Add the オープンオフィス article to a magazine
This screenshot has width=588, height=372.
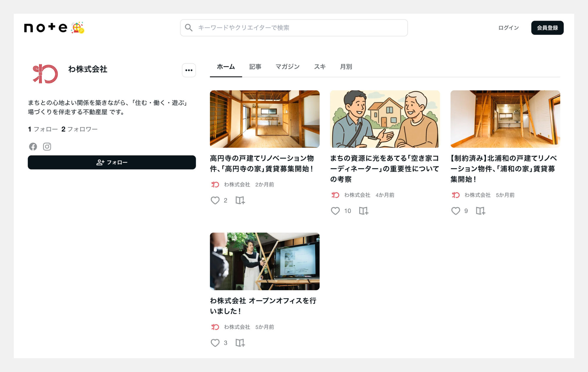pos(240,343)
